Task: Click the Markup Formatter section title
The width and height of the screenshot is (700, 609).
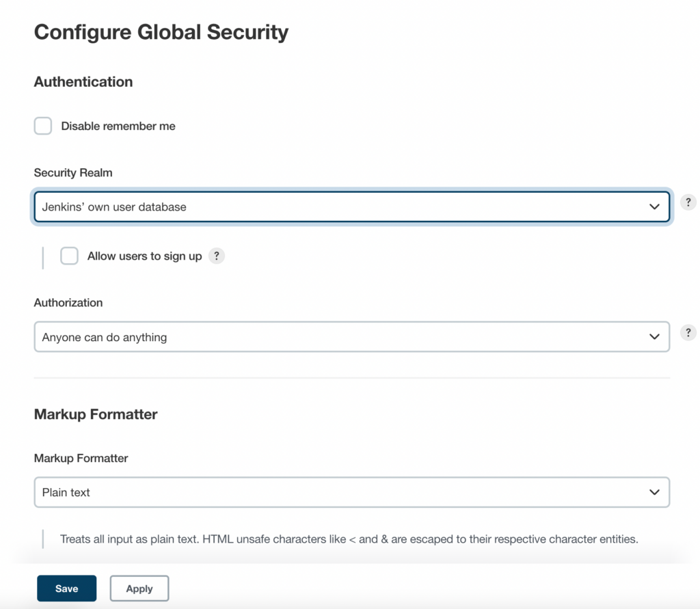Action: point(95,414)
